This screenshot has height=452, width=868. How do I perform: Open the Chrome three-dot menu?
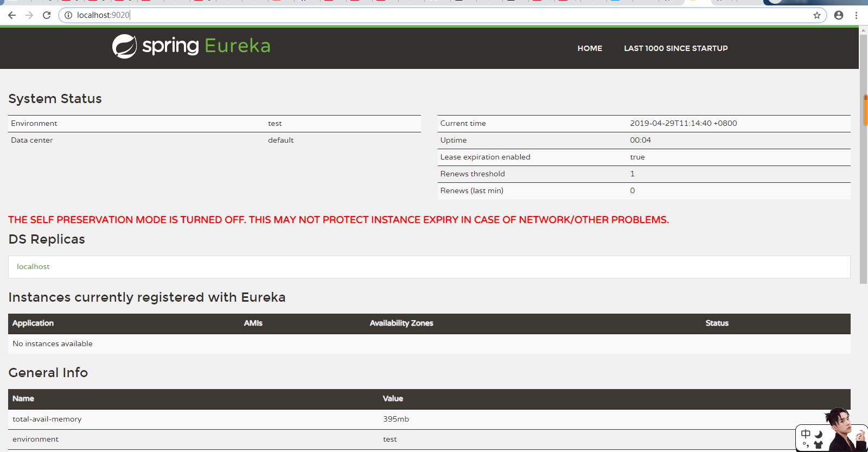coord(856,15)
